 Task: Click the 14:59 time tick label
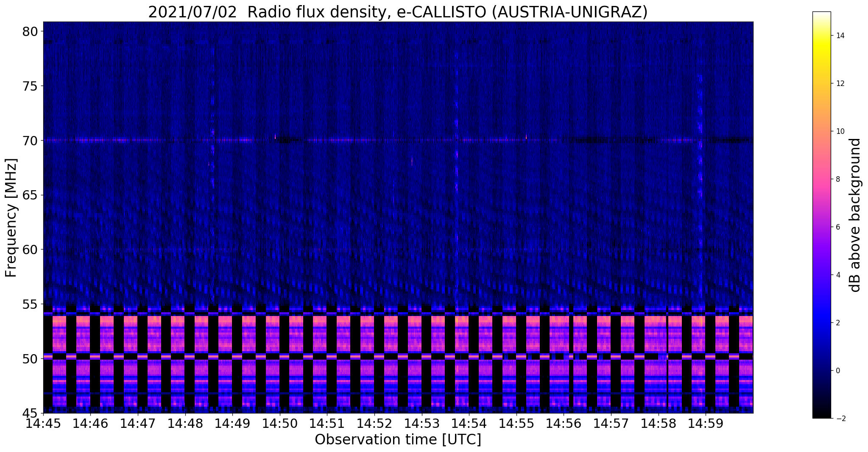(x=706, y=424)
